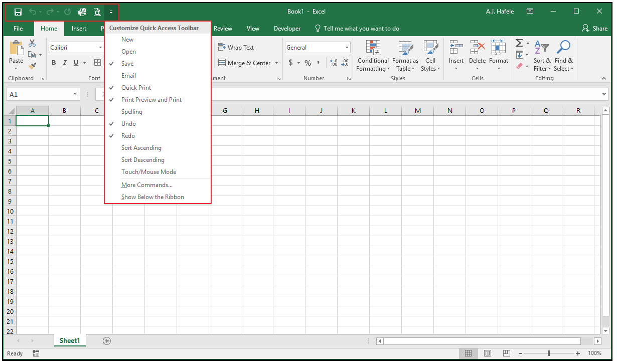Click the Save icon in Quick Access Toolbar

tap(18, 12)
